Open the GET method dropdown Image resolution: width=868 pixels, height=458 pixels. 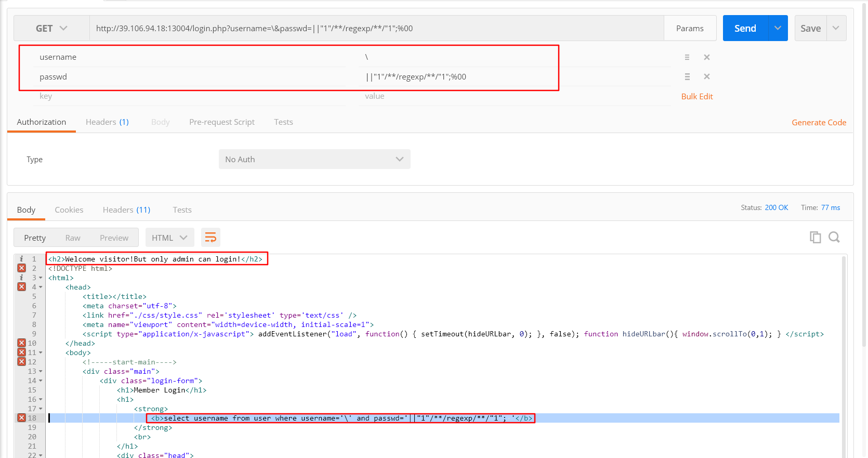pos(51,28)
